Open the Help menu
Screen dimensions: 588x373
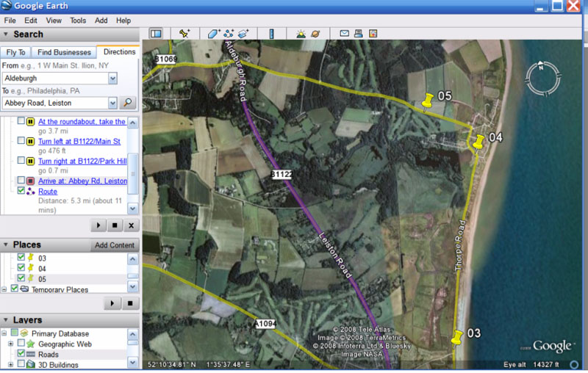(x=123, y=21)
